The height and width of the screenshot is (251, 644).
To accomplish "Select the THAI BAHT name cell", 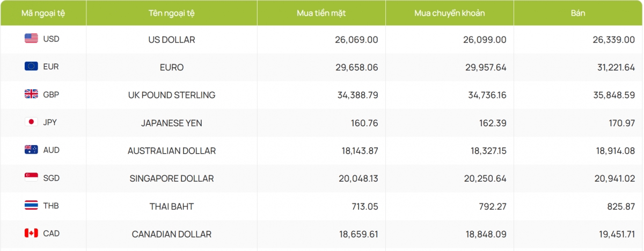I will tap(172, 206).
